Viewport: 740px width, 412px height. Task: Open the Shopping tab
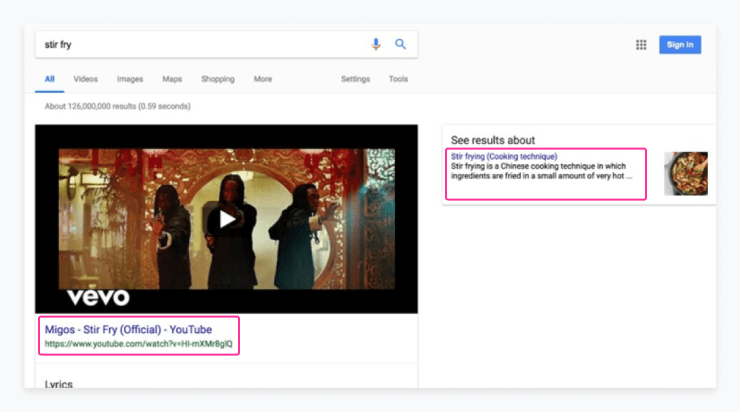click(x=218, y=79)
